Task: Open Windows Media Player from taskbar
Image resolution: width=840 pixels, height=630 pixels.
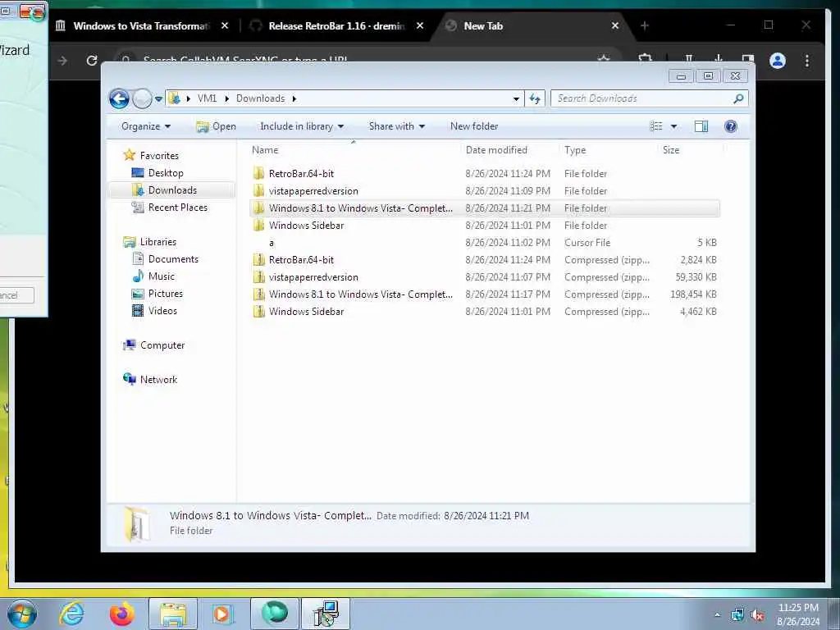Action: coord(221,614)
